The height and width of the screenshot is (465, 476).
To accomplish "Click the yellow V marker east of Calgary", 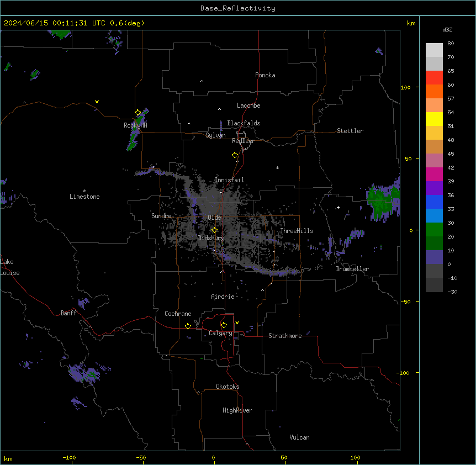I will [237, 323].
